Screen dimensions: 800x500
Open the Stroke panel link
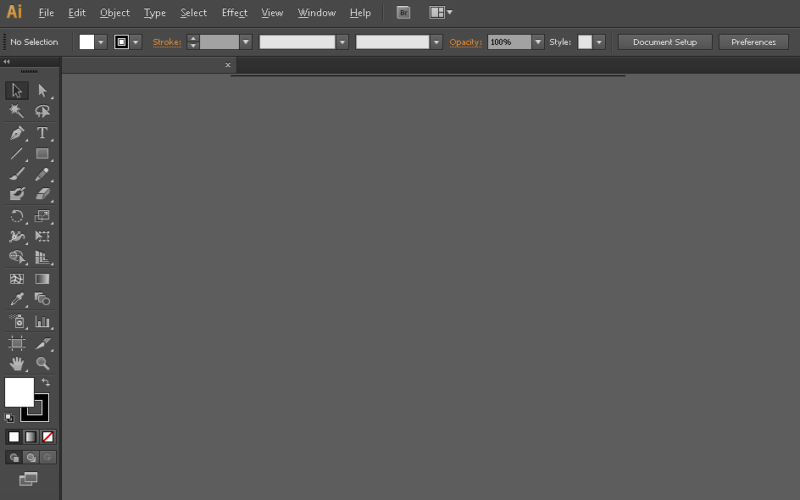167,42
